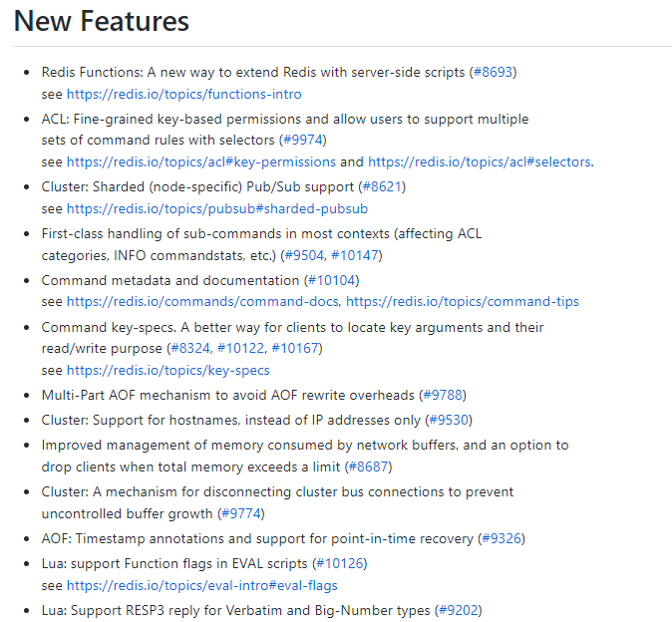
Task: Open network buffers pull request #8687
Action: (x=368, y=466)
